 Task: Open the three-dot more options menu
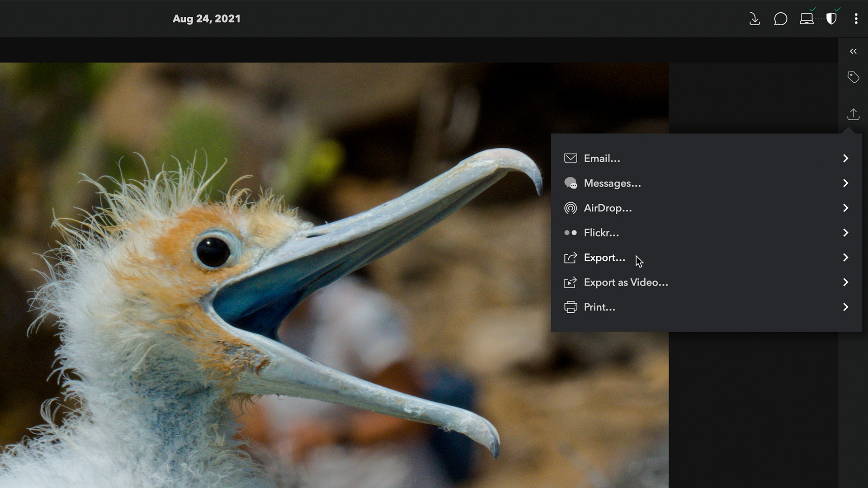click(x=856, y=19)
